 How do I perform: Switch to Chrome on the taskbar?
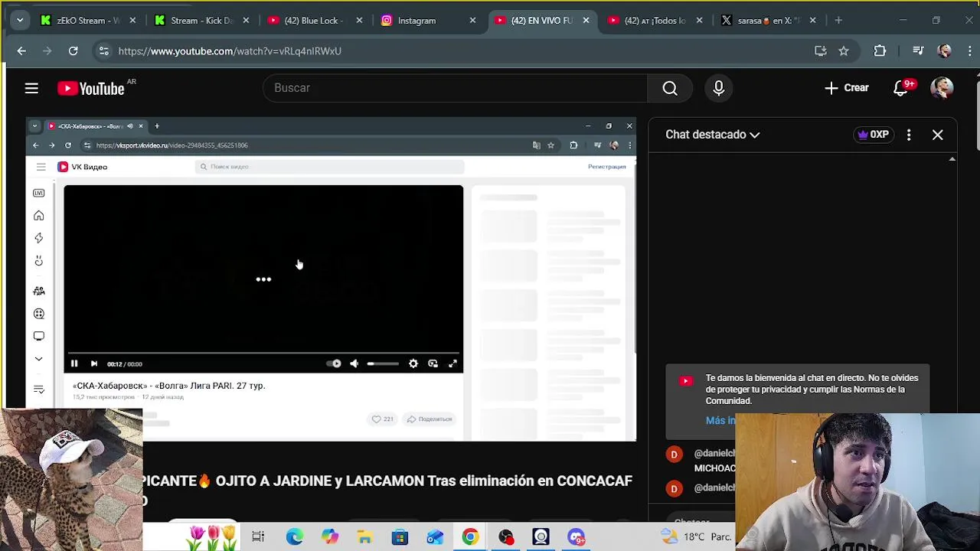(x=470, y=537)
